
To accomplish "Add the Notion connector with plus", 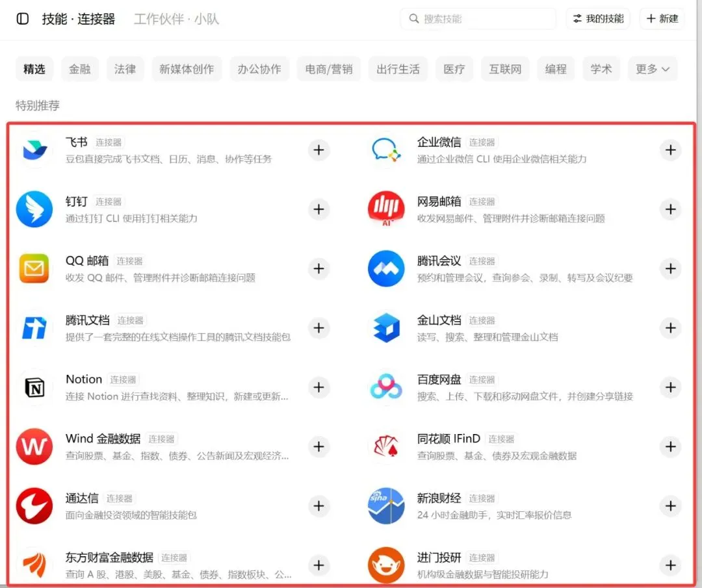I will click(318, 387).
